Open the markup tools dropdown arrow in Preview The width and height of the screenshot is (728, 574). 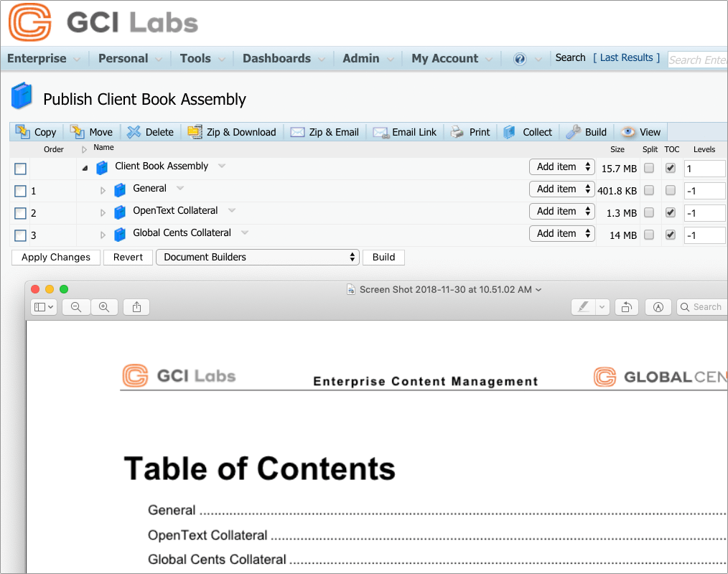[602, 306]
